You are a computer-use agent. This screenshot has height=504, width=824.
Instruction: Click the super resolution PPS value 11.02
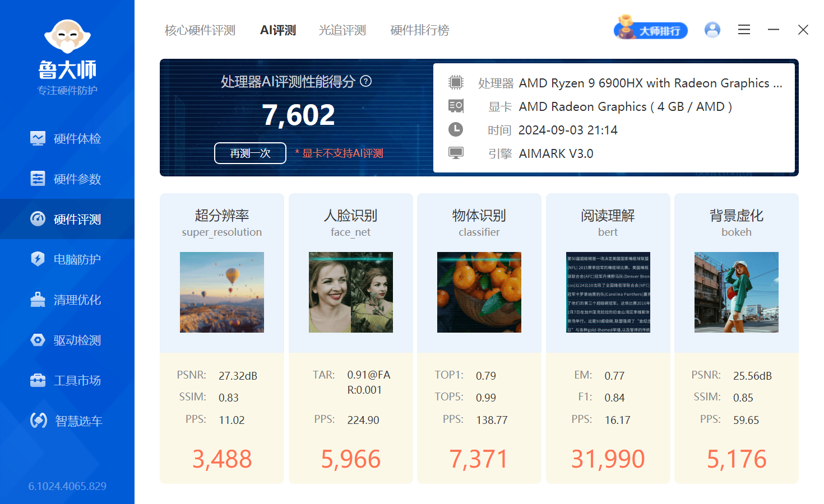pos(232,420)
